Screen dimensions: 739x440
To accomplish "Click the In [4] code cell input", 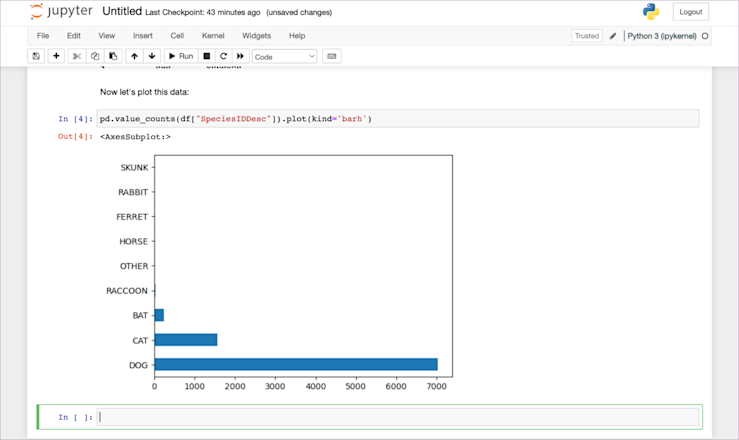I will tap(398, 119).
